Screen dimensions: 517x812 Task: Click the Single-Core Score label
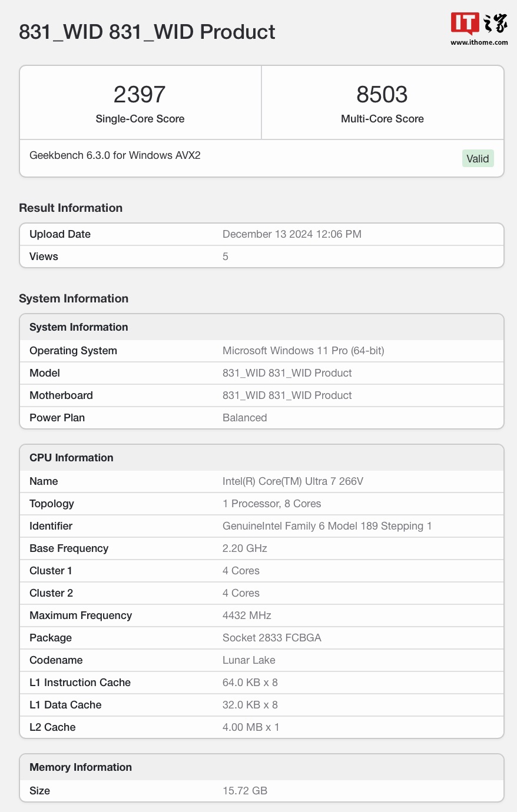pyautogui.click(x=140, y=119)
